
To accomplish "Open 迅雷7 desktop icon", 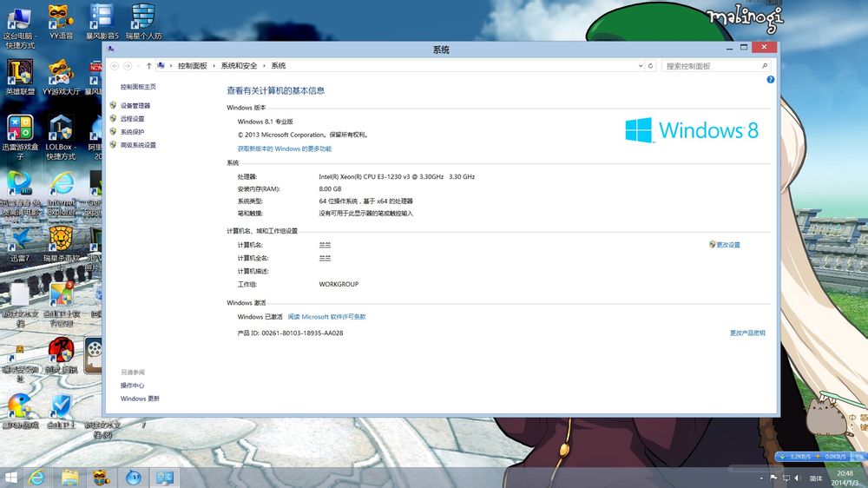I will [20, 245].
